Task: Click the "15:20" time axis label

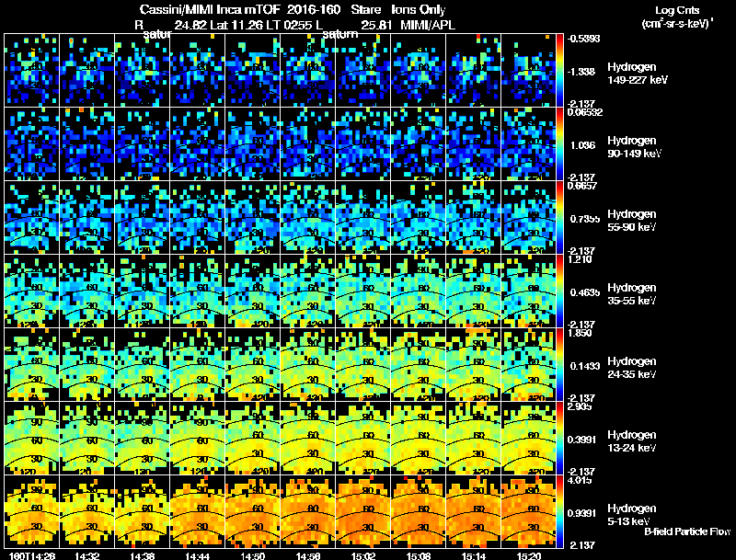Action: 529,556
